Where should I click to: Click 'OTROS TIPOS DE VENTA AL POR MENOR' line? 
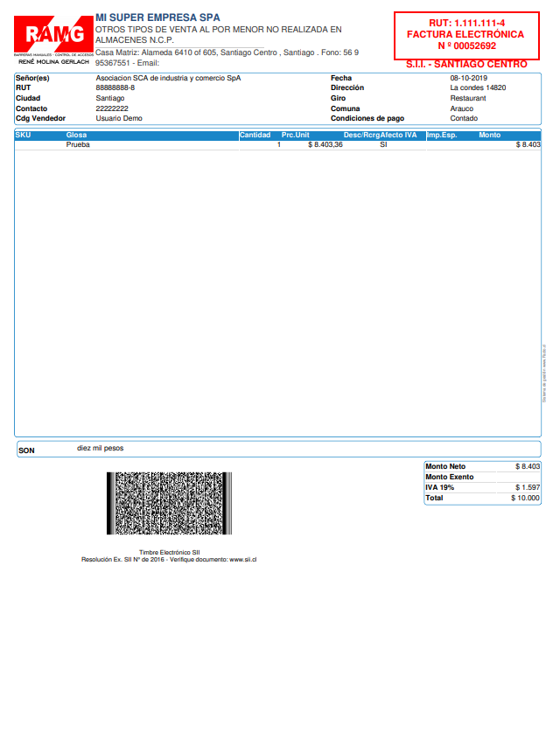click(x=218, y=30)
